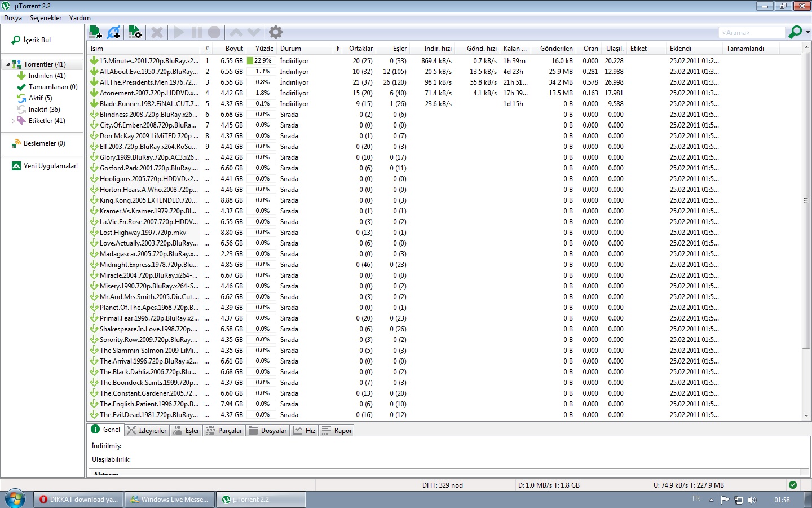Click green network status checkmark icon
812x508 pixels.
tap(793, 485)
